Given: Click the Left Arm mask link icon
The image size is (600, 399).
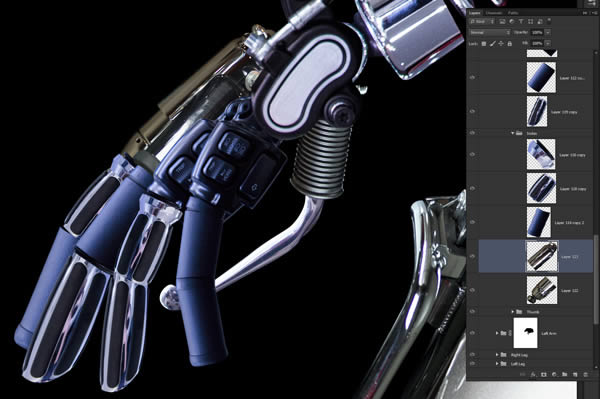Looking at the screenshot, I should pyautogui.click(x=510, y=333).
